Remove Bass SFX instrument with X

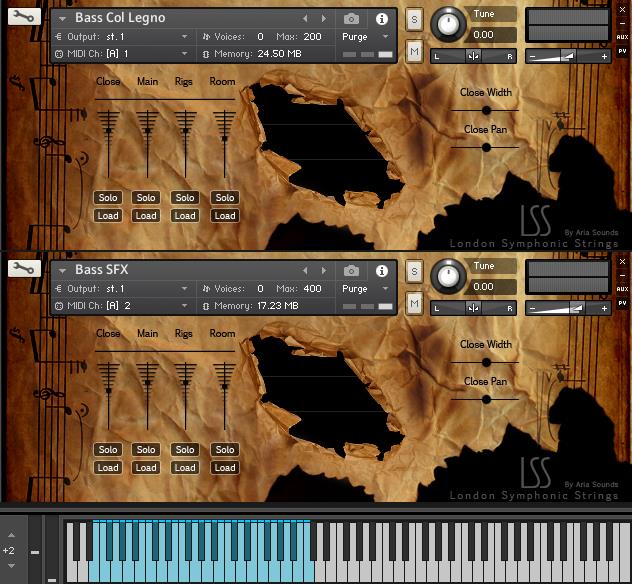622,261
